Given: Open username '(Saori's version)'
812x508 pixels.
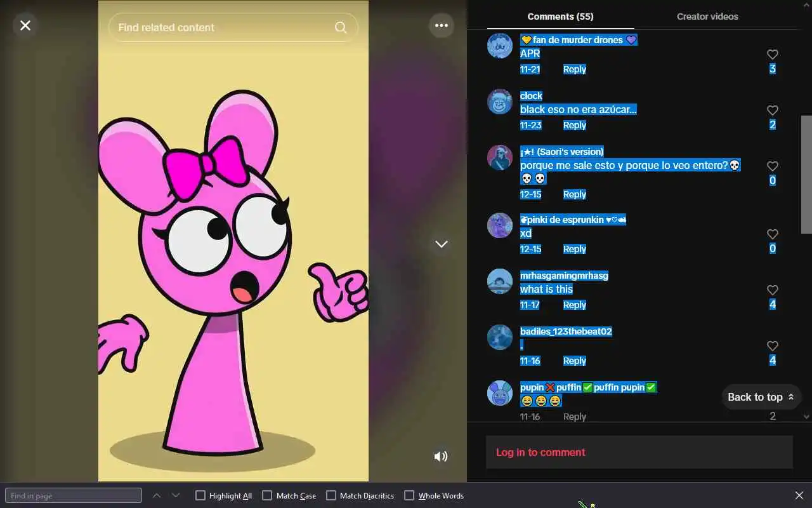Looking at the screenshot, I should coord(562,151).
